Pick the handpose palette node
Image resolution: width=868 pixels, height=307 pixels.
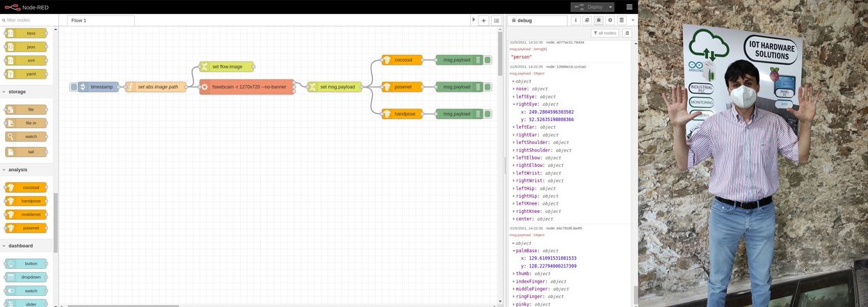click(26, 200)
